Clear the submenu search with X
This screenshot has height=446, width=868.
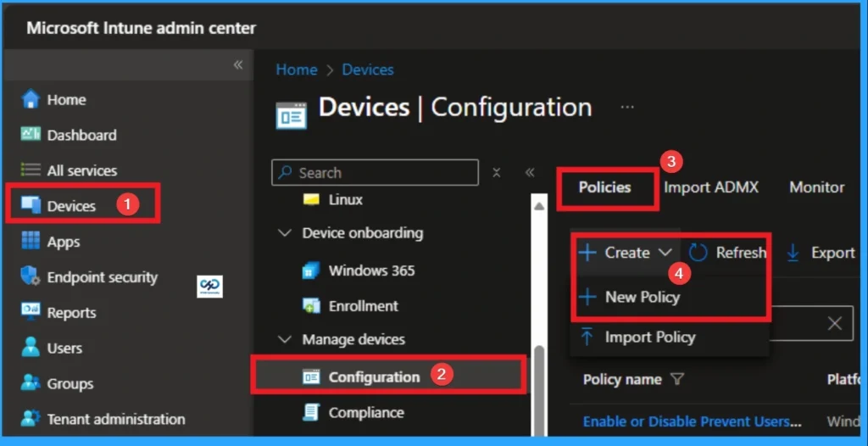(x=497, y=172)
